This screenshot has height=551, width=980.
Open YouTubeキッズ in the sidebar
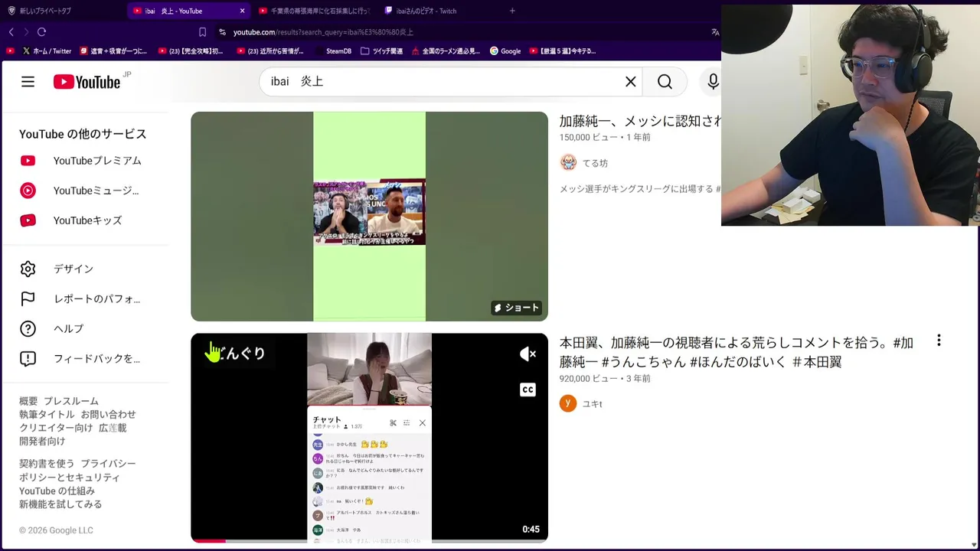(x=87, y=220)
